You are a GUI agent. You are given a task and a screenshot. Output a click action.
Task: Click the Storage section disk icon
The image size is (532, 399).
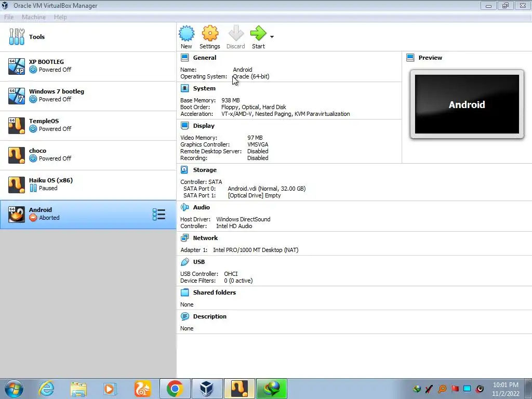[184, 170]
